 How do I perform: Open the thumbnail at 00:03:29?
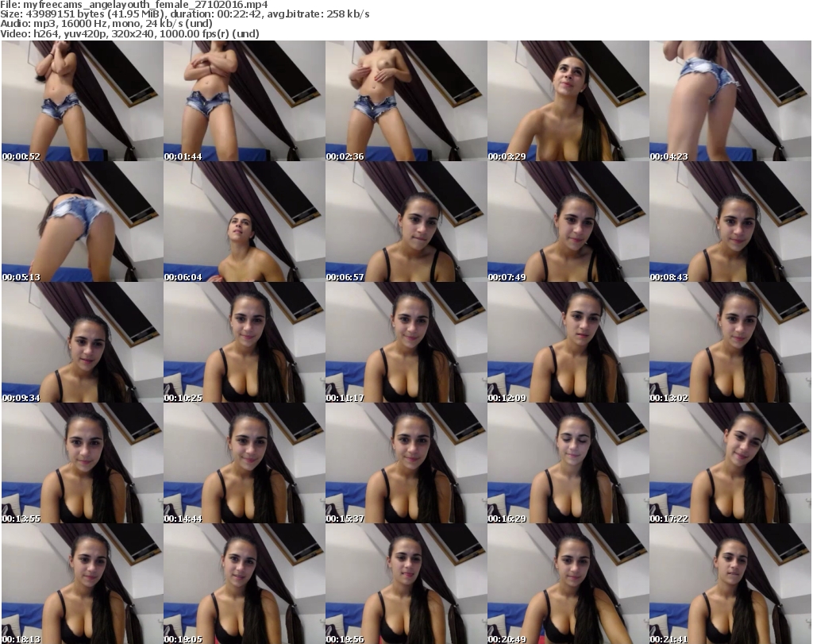pos(568,101)
